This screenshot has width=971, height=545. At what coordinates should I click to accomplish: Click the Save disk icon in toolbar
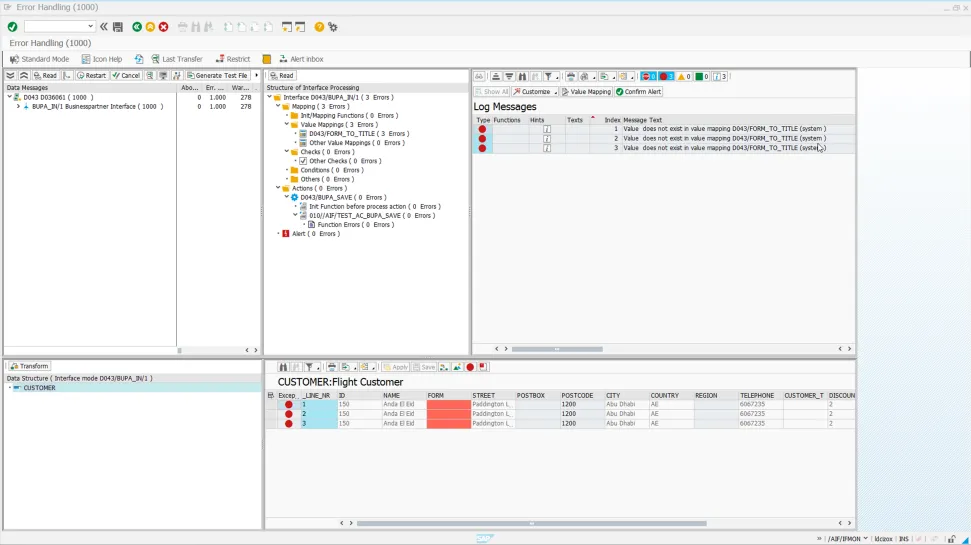point(118,27)
